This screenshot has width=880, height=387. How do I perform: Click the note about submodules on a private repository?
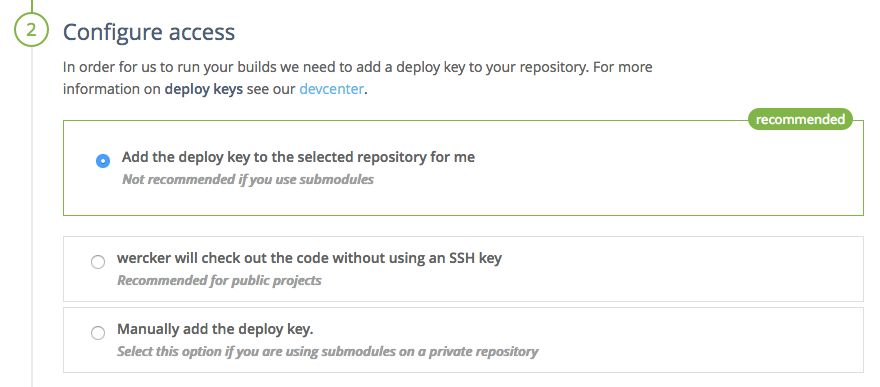327,352
